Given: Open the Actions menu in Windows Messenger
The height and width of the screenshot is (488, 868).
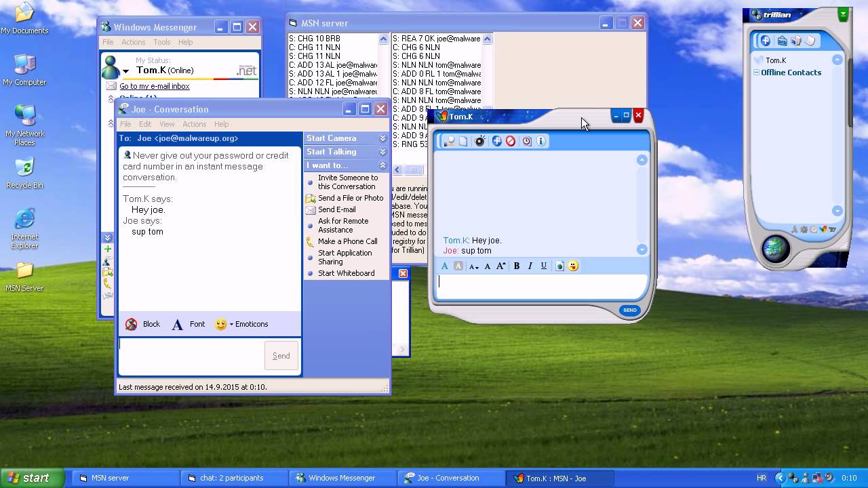Looking at the screenshot, I should point(134,42).
